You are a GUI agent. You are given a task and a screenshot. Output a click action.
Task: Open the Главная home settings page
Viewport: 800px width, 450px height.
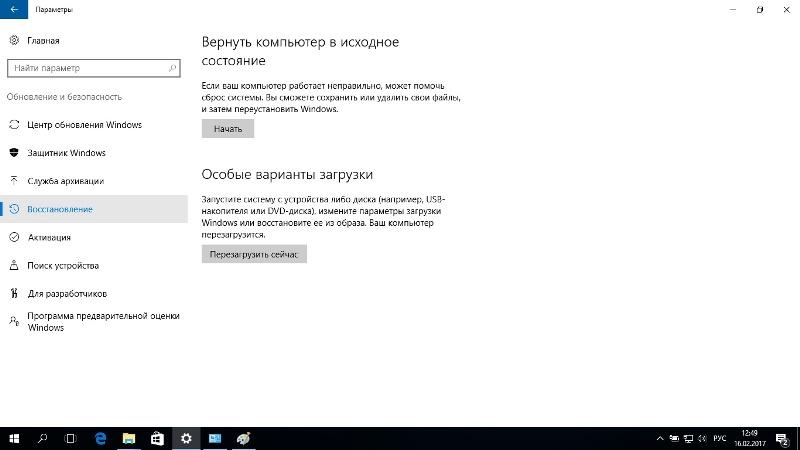click(x=43, y=40)
